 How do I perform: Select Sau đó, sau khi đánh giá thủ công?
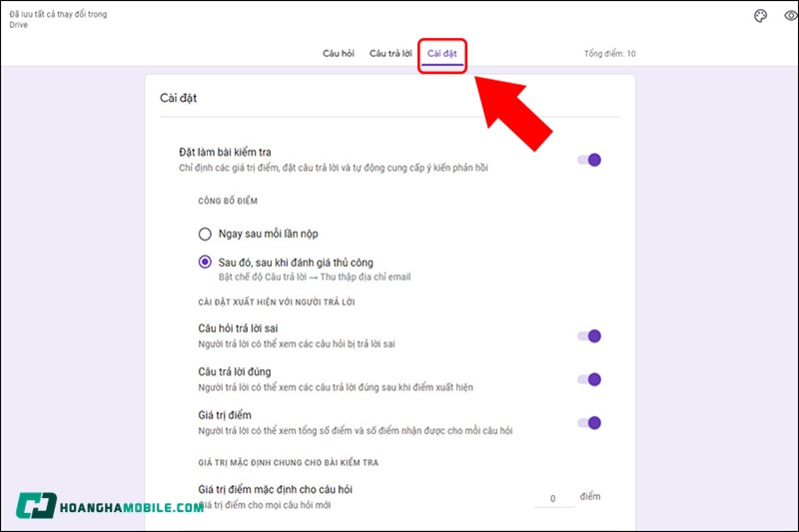pos(205,262)
